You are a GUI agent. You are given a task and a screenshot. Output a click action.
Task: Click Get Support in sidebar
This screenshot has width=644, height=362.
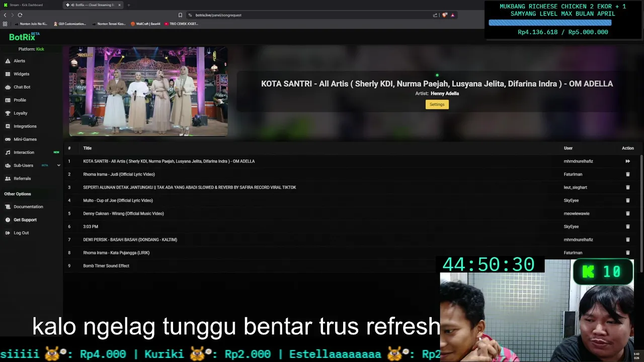25,220
